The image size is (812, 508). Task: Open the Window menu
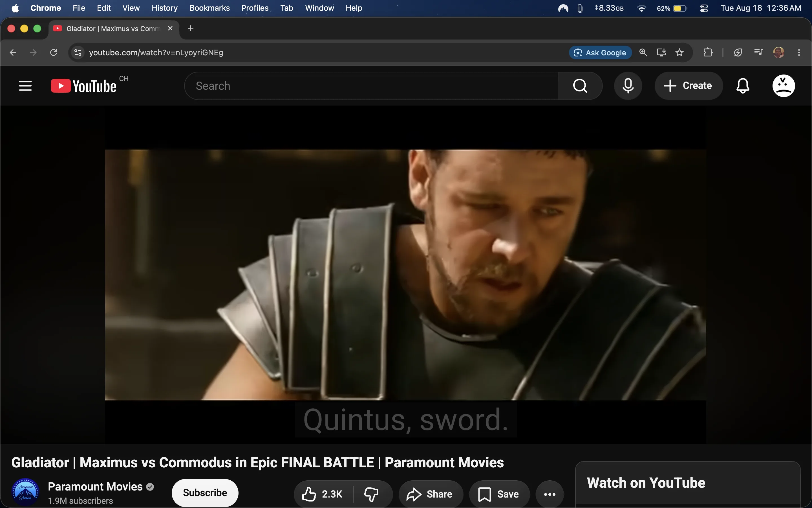[319, 8]
